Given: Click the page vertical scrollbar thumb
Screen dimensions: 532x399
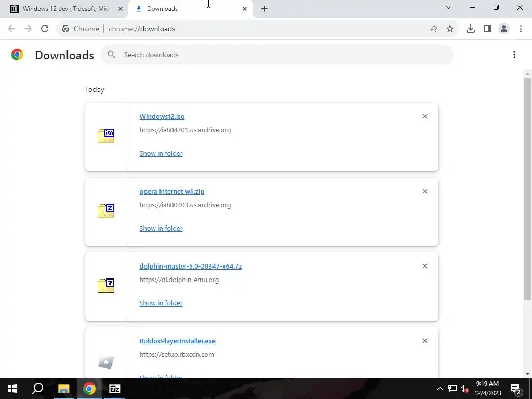Looking at the screenshot, I should coord(527,189).
